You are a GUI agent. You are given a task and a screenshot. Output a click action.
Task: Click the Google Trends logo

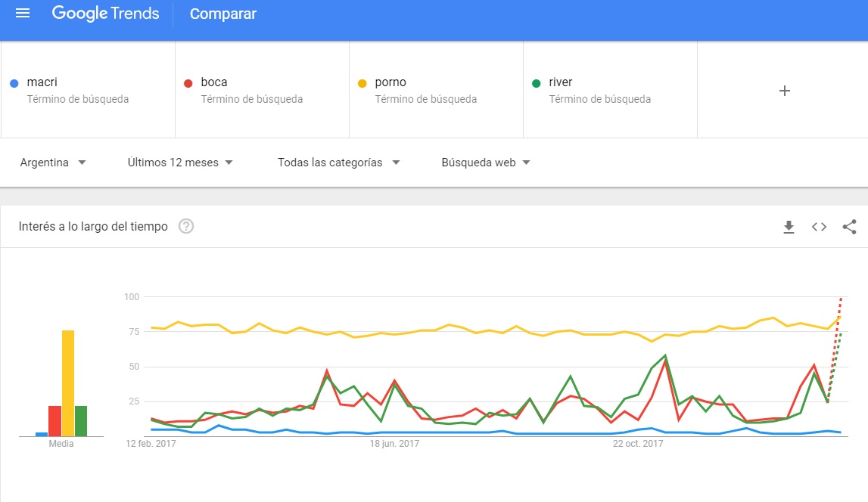pyautogui.click(x=105, y=14)
